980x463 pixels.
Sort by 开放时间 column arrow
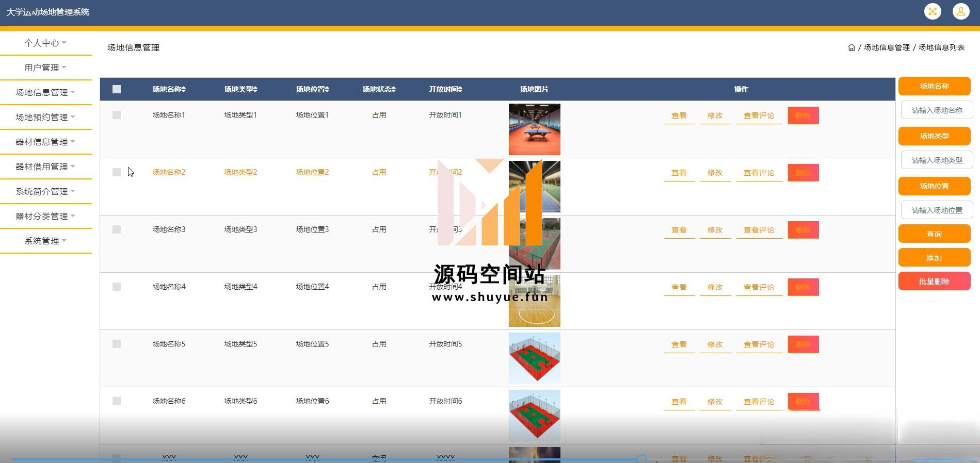pos(460,89)
